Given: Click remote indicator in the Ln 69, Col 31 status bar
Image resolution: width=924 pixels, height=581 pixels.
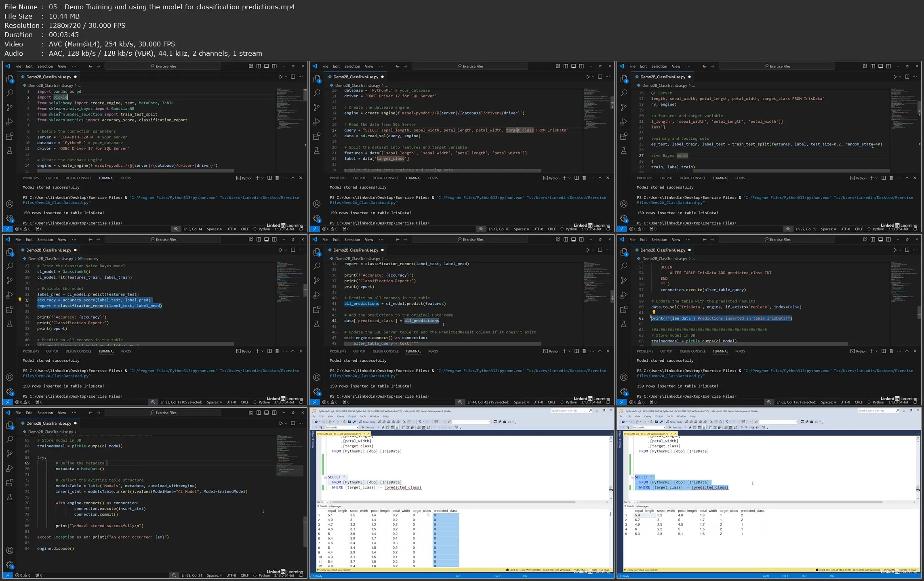Looking at the screenshot, I should point(7,575).
